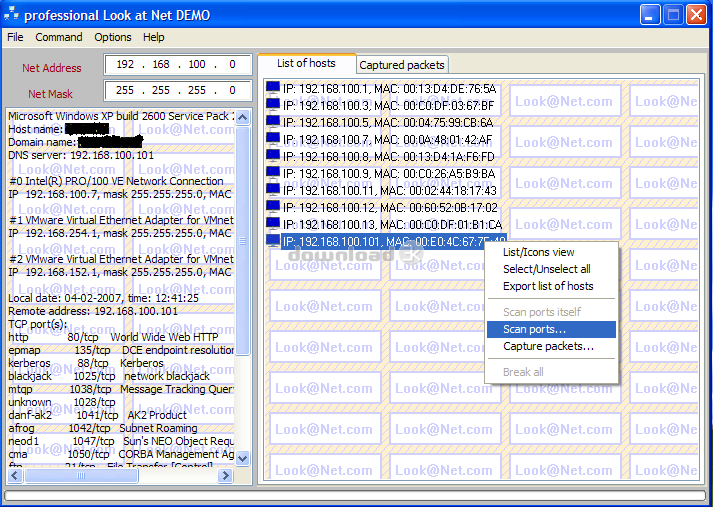
Task: Click the app icon in the title bar
Action: click(x=12, y=15)
